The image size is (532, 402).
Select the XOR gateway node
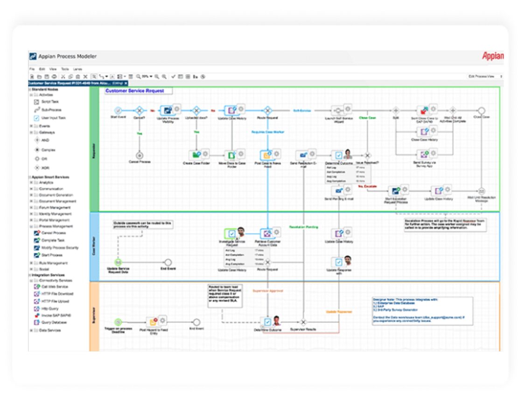pyautogui.click(x=37, y=168)
